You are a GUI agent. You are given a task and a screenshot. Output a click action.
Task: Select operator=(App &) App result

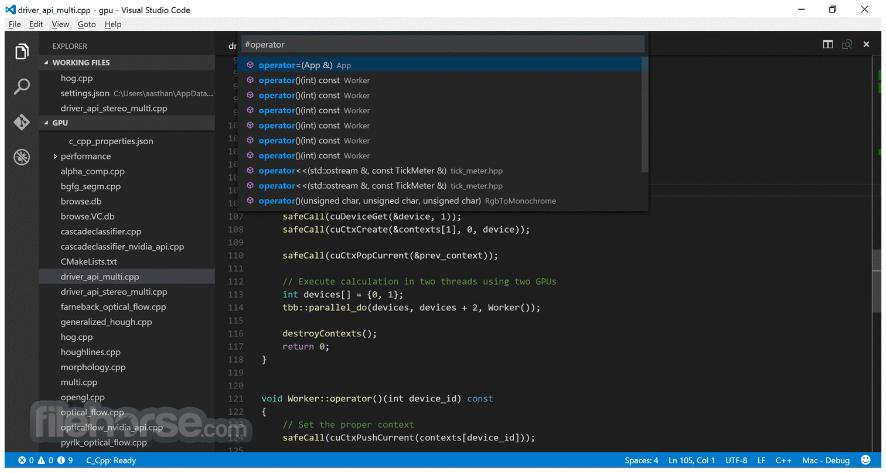(x=441, y=65)
